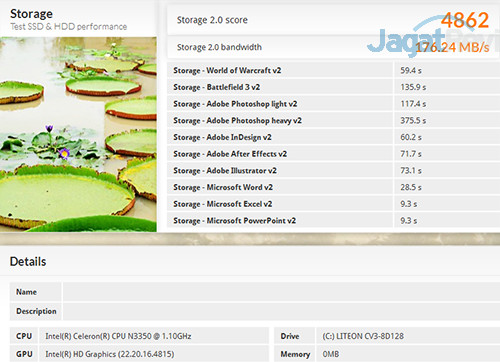
Task: Click the GPU label cell
Action: coord(24,354)
